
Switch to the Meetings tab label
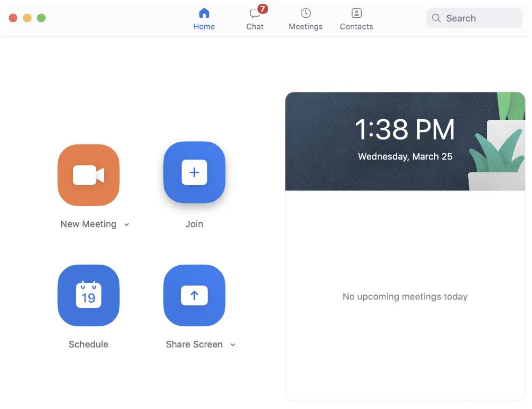306,27
